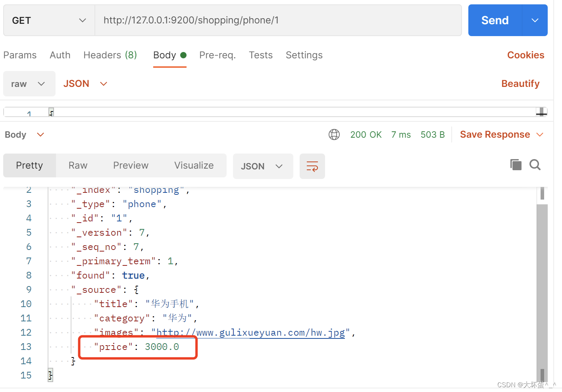Viewport: 562px width, 392px height.
Task: Click the "_id": "1" line
Action: (102, 218)
